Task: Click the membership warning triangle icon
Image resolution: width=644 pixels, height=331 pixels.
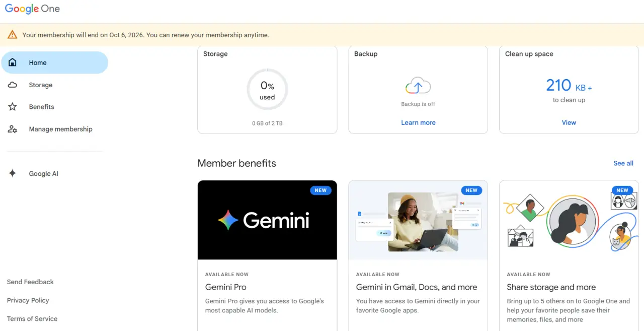Action: pos(13,35)
